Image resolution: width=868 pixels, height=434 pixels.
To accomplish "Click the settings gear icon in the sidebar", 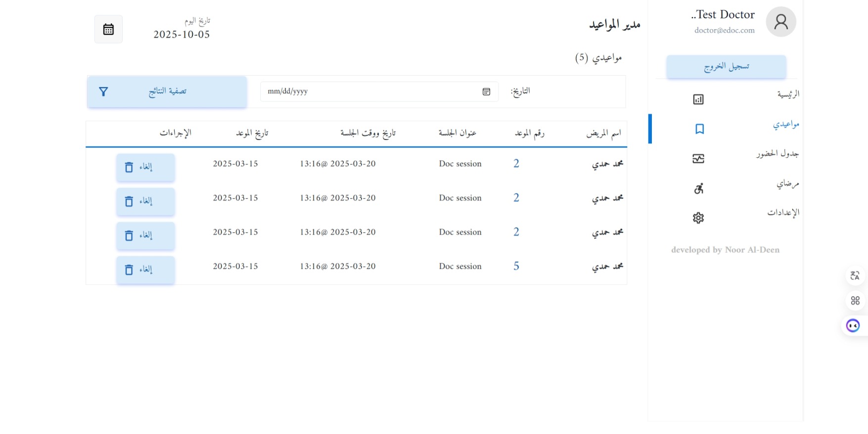I will click(x=698, y=218).
